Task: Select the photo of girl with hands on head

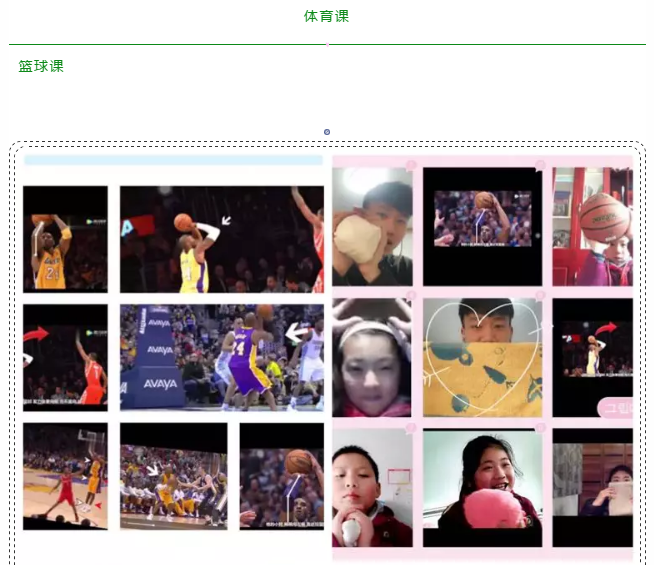Action: (372, 357)
